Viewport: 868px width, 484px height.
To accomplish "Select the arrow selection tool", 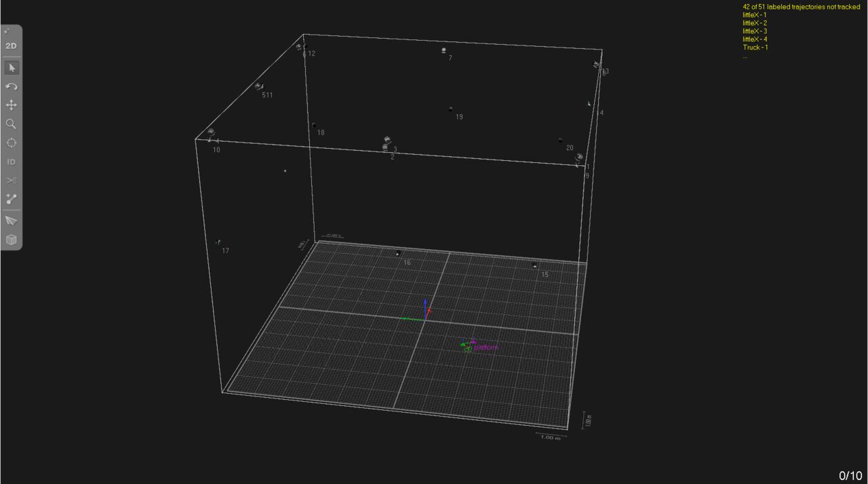I will [11, 67].
